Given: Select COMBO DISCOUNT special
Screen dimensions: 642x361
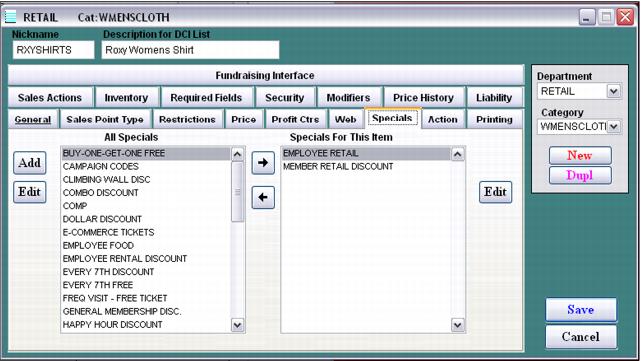Looking at the screenshot, I should tap(146, 193).
